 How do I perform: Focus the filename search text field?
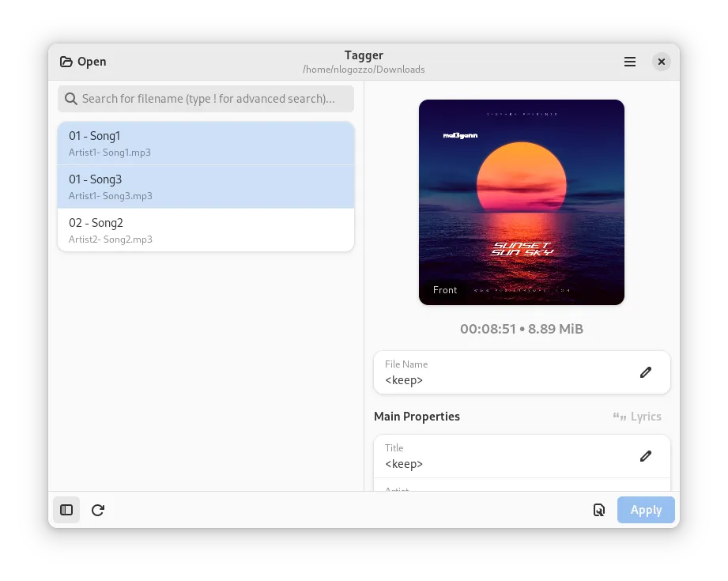(209, 99)
